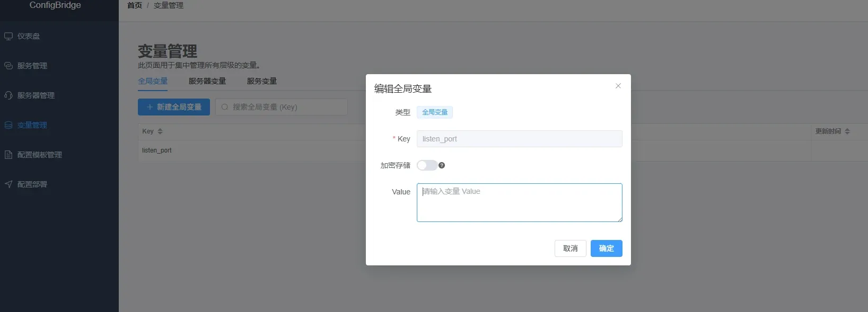Click the 仪表盘 monitor icon

point(8,36)
